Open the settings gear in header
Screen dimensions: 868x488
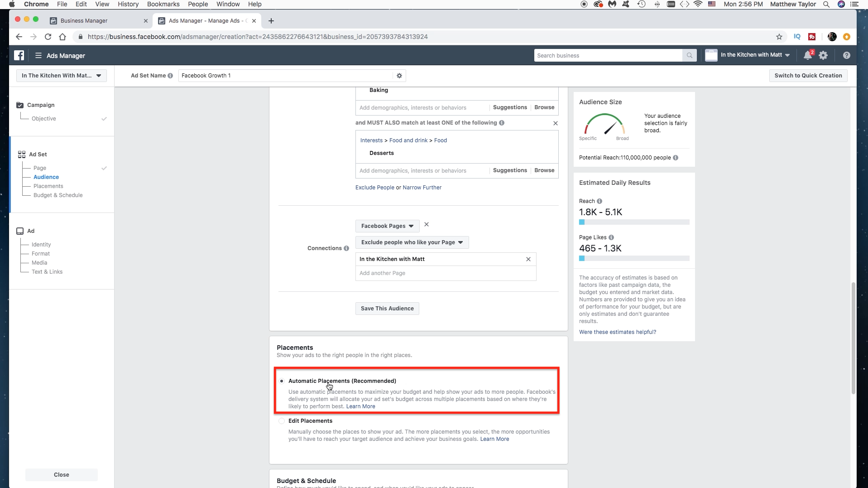823,55
